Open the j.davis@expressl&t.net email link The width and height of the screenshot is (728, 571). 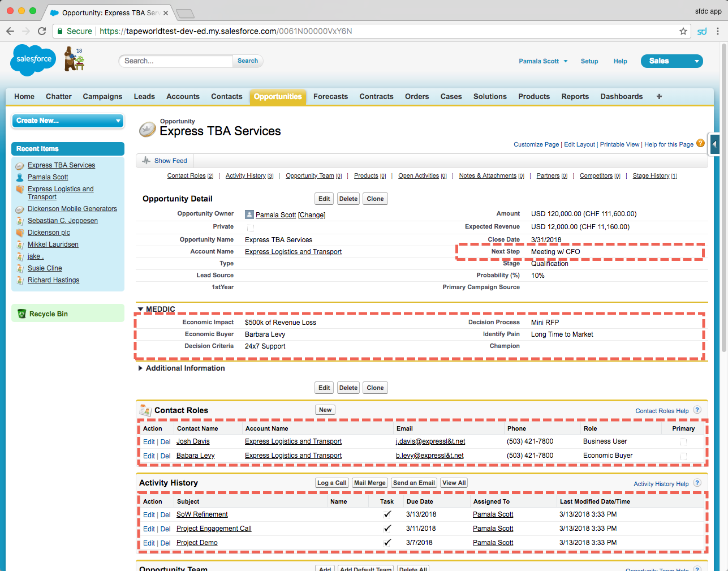[430, 441]
